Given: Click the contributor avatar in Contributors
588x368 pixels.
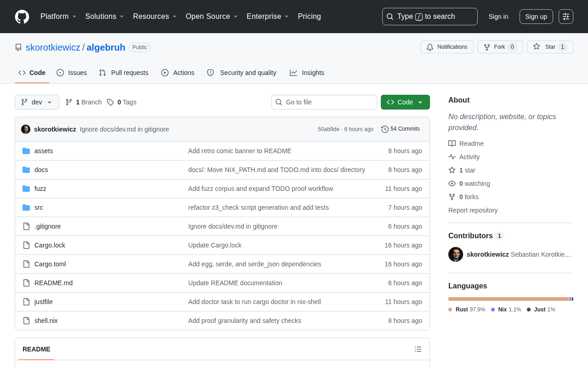Looking at the screenshot, I should pos(456,254).
